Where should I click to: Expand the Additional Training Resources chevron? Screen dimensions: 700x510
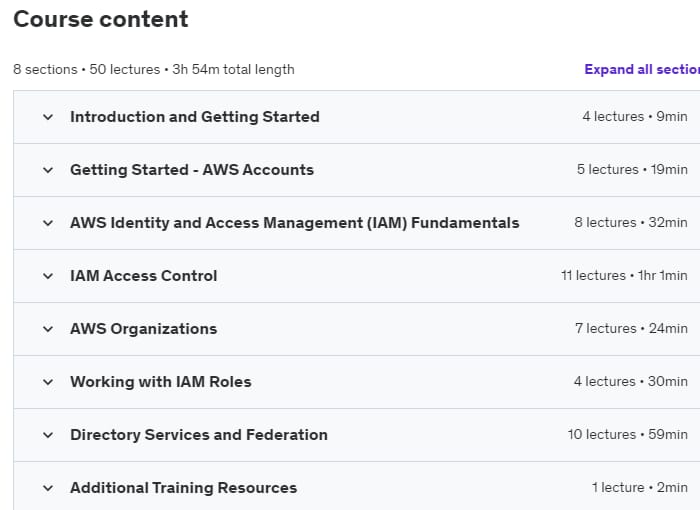[x=48, y=488]
